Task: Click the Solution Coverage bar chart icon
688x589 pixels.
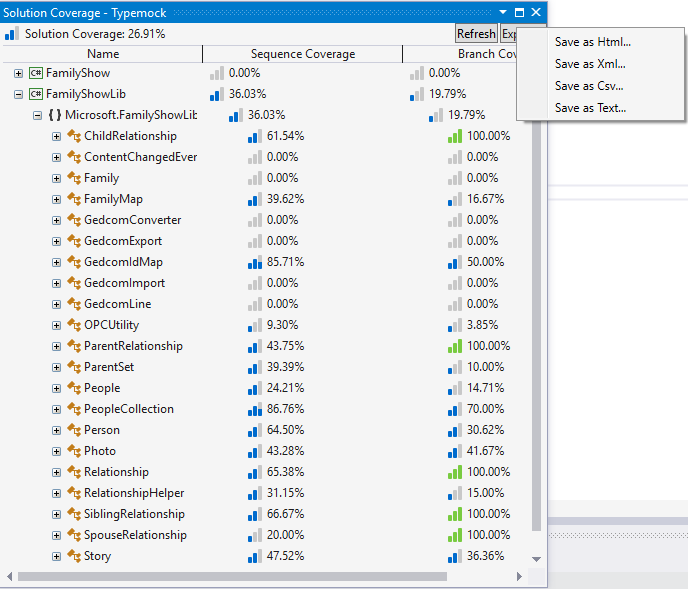Action: [12, 34]
